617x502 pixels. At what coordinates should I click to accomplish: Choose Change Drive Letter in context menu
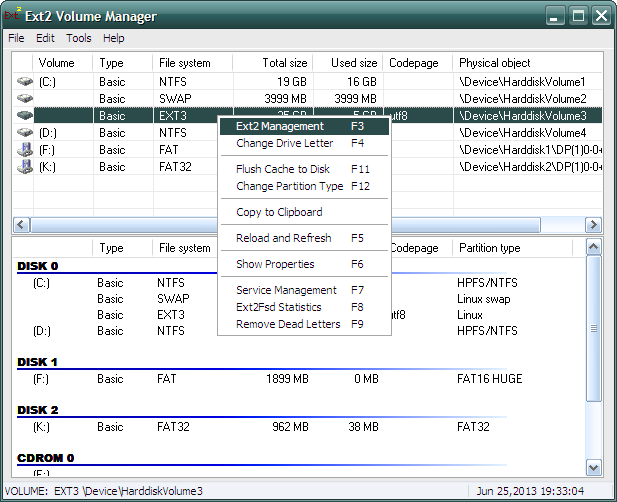click(x=284, y=143)
